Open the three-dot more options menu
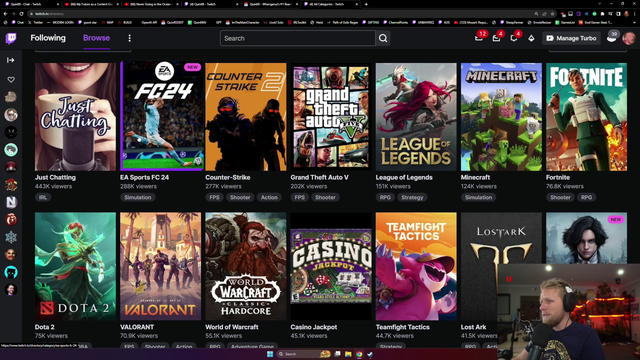Viewport: 640px width, 360px height. (x=129, y=38)
